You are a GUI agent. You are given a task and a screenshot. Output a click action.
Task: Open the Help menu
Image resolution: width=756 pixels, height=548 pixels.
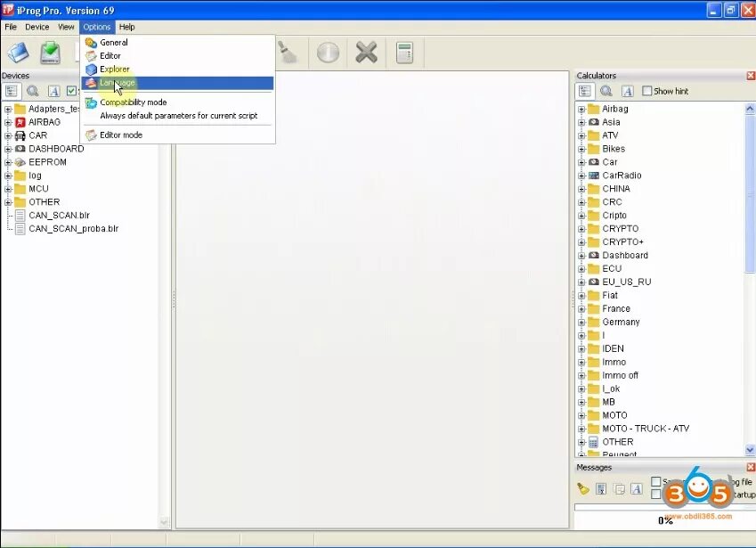126,27
